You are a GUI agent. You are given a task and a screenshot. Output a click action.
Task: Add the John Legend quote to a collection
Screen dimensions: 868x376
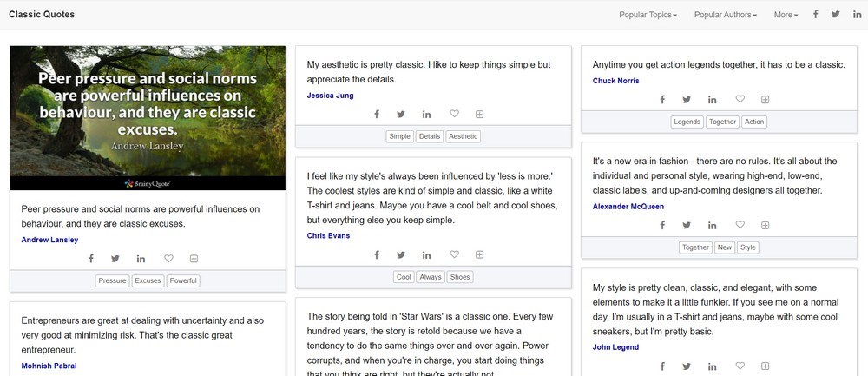pyautogui.click(x=765, y=366)
